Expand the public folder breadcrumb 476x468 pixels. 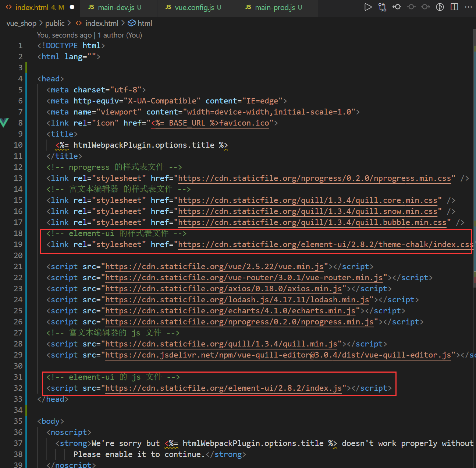coord(55,23)
